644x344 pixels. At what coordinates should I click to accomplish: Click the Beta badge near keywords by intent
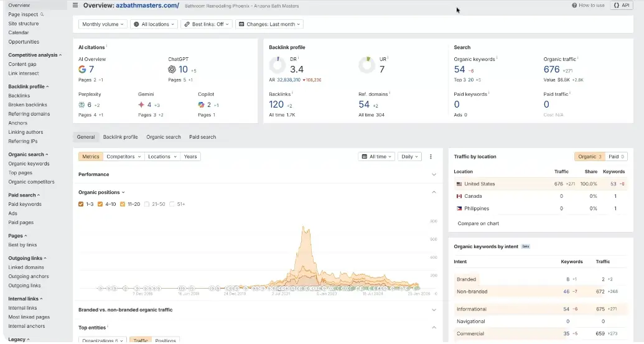526,247
